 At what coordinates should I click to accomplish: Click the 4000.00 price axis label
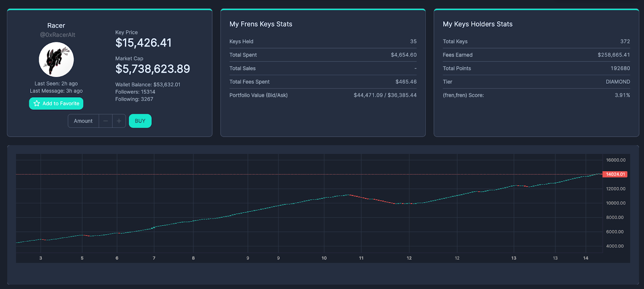click(615, 246)
